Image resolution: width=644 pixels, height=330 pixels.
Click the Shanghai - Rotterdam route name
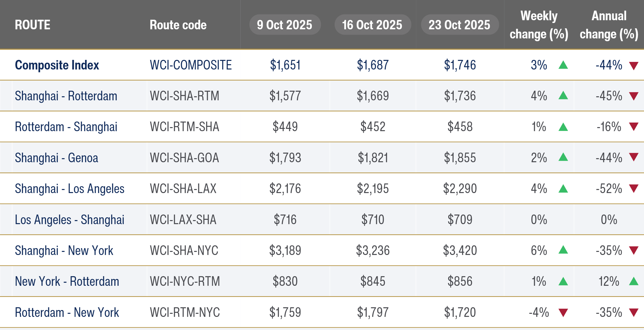pyautogui.click(x=66, y=96)
